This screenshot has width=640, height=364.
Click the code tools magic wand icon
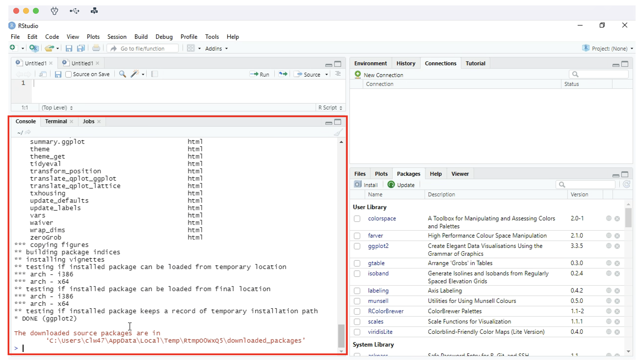point(134,74)
